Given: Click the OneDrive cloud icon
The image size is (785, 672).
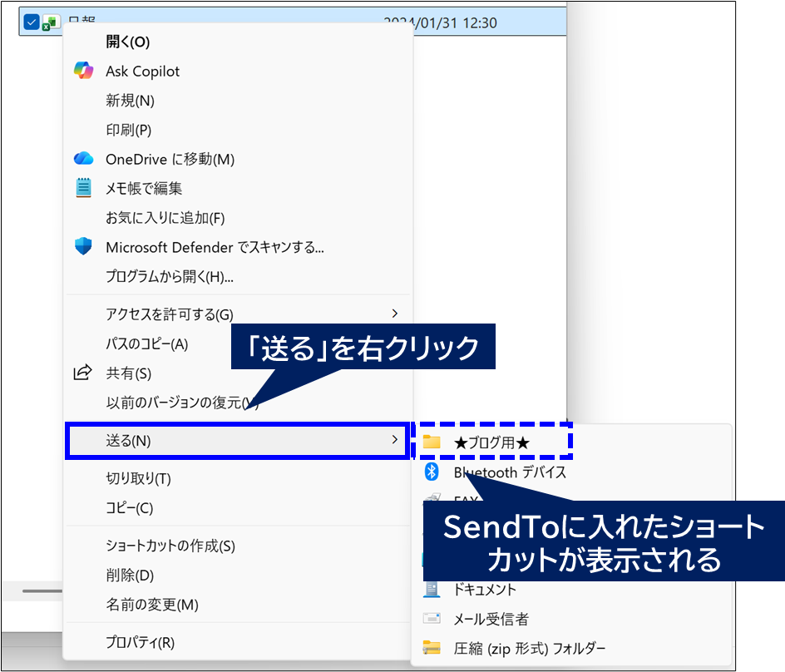Looking at the screenshot, I should (83, 159).
